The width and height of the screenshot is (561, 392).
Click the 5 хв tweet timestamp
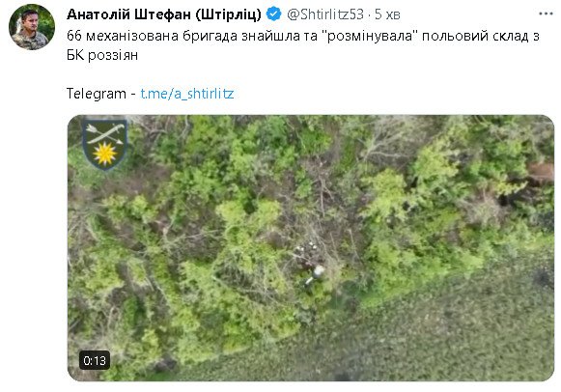387,14
